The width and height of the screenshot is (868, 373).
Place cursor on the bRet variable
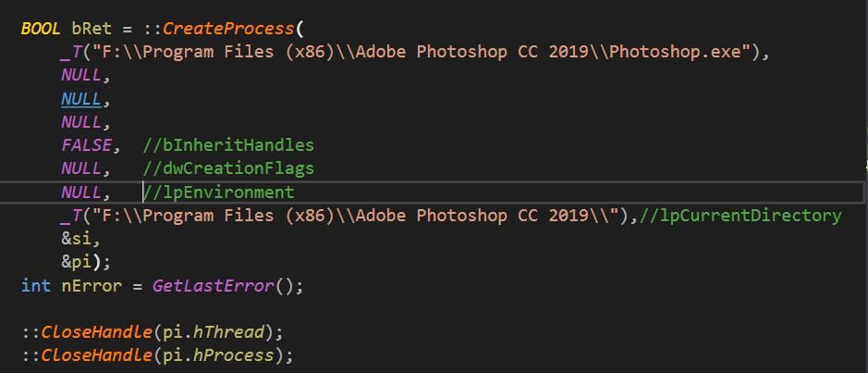coord(91,28)
